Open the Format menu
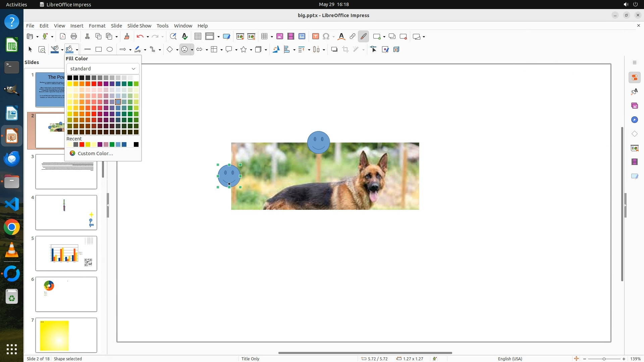This screenshot has height=362, width=644. point(97,26)
